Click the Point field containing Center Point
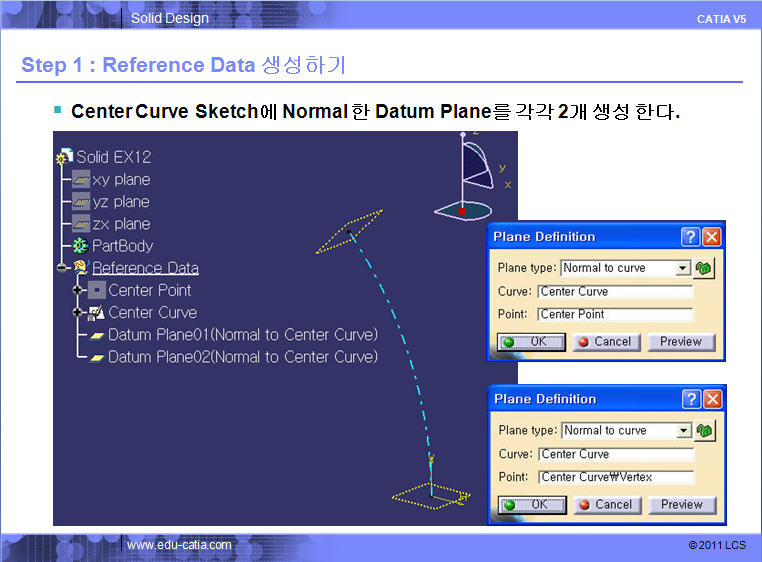 point(615,314)
